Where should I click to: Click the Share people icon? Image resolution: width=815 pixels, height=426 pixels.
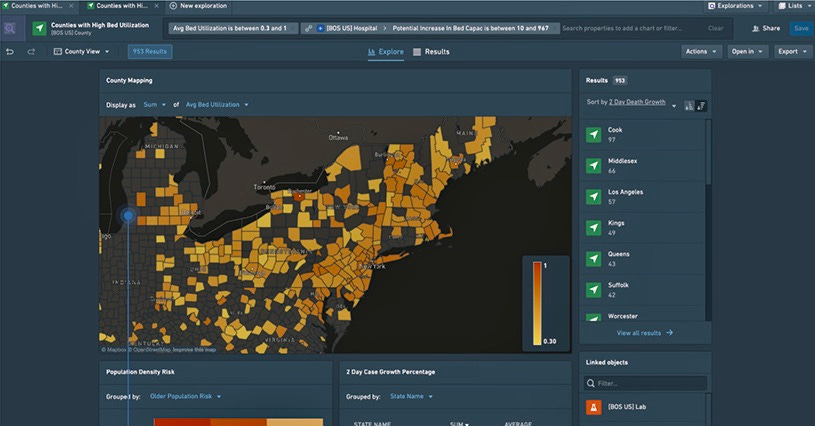(756, 29)
